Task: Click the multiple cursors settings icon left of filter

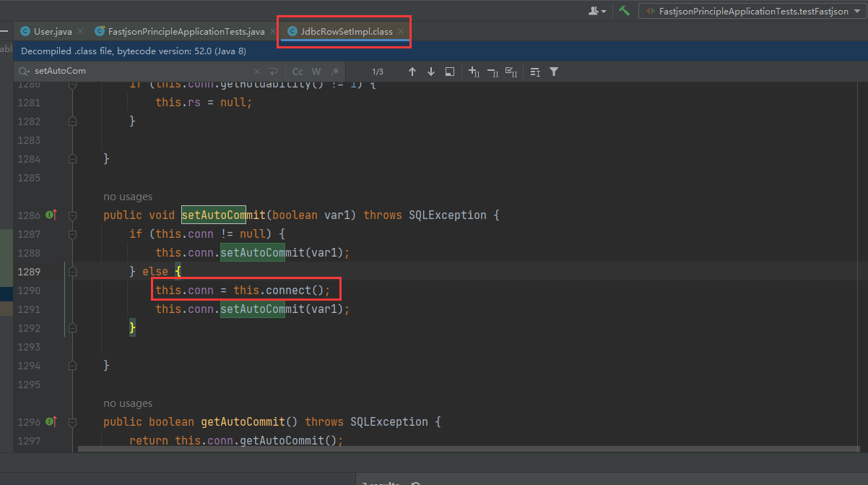Action: (535, 72)
